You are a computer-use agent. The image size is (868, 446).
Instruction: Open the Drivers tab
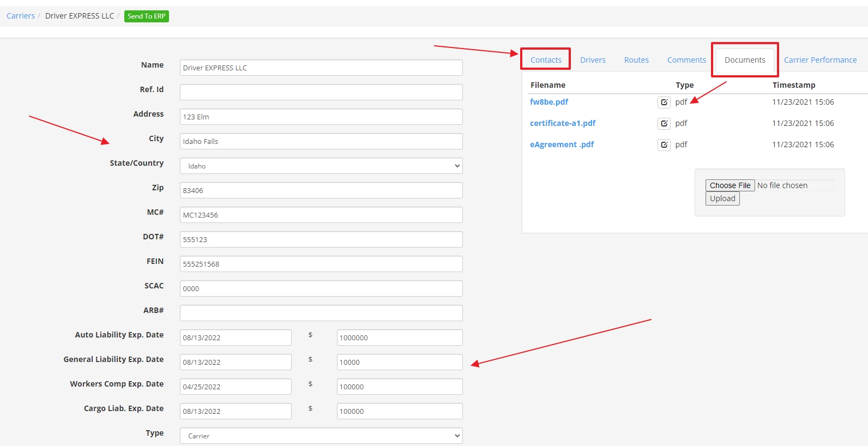[593, 60]
